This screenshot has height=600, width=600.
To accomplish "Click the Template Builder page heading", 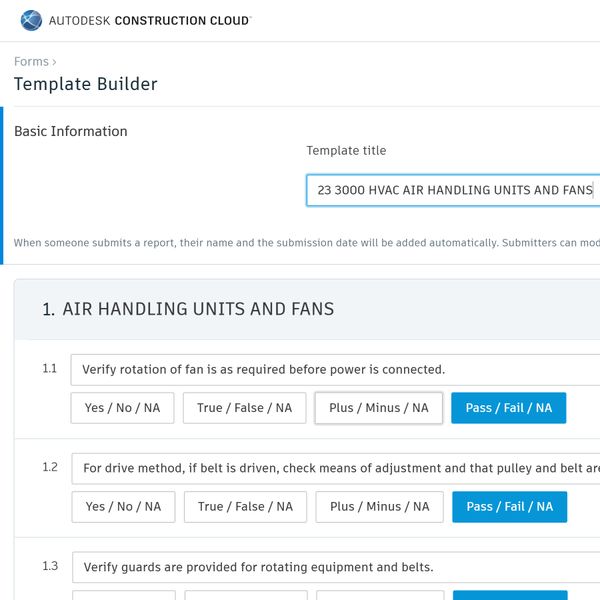I will 85,85.
